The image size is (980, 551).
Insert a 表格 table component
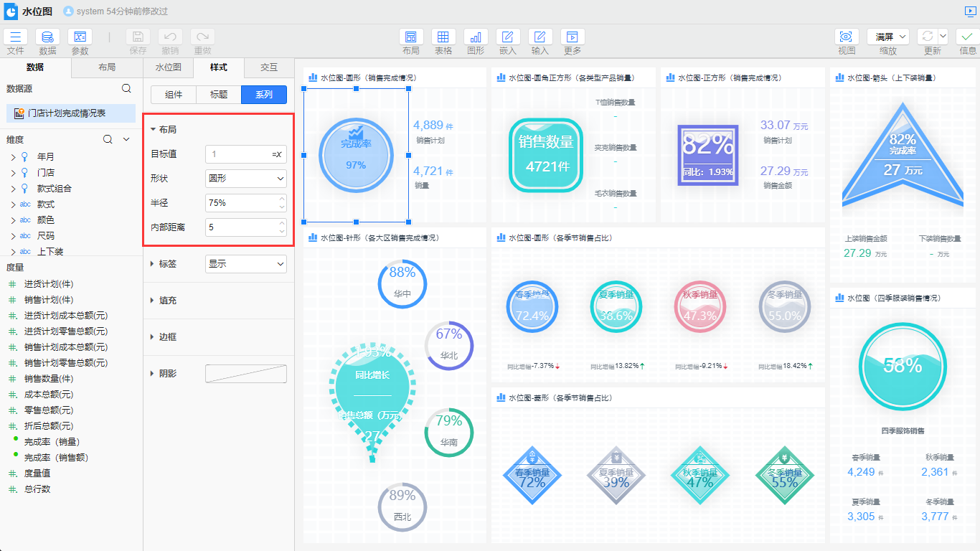[443, 37]
